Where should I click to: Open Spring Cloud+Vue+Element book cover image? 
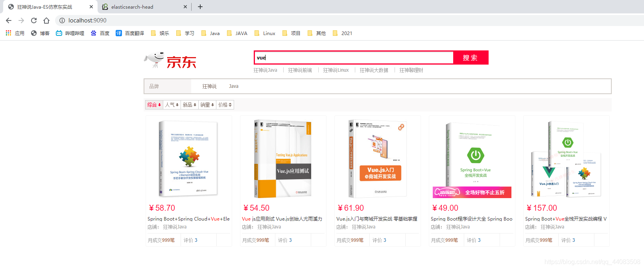(x=189, y=158)
